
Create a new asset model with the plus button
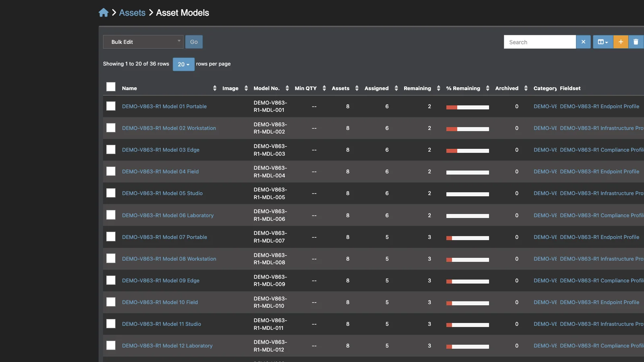click(x=621, y=42)
